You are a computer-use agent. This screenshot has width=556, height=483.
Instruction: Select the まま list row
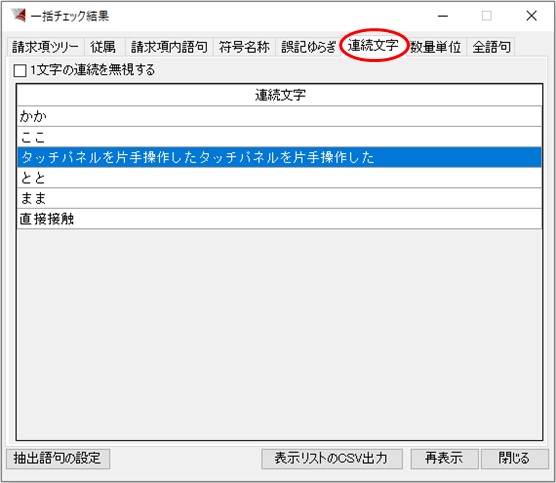(280, 198)
